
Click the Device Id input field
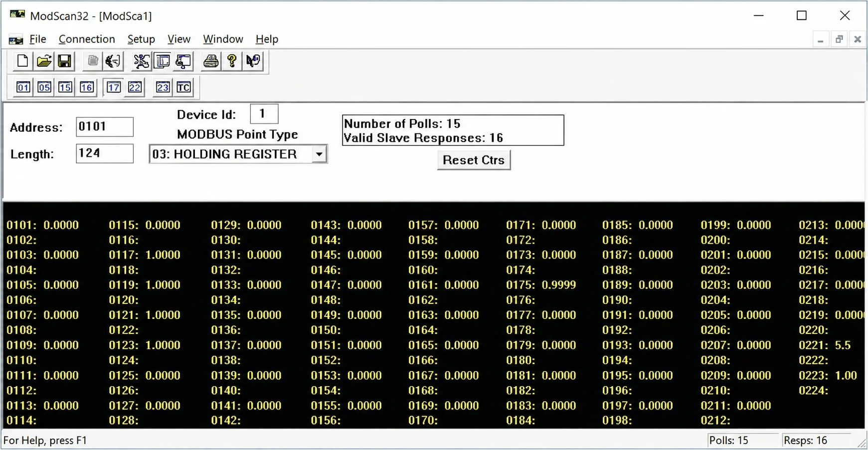(264, 114)
